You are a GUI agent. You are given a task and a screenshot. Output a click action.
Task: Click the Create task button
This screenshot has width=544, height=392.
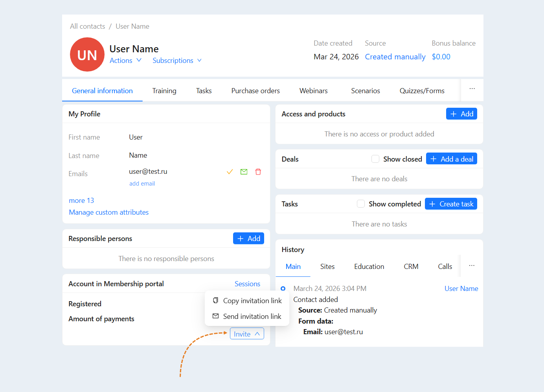451,204
